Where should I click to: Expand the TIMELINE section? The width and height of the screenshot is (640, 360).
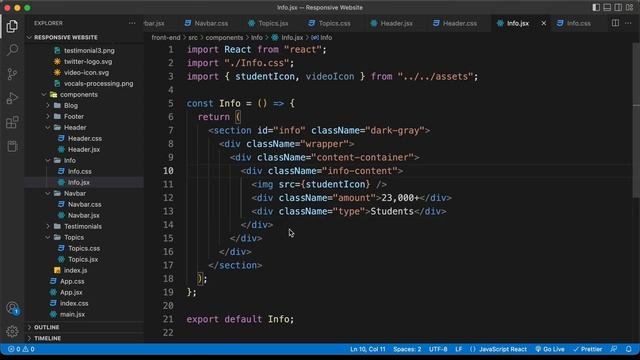(47, 338)
